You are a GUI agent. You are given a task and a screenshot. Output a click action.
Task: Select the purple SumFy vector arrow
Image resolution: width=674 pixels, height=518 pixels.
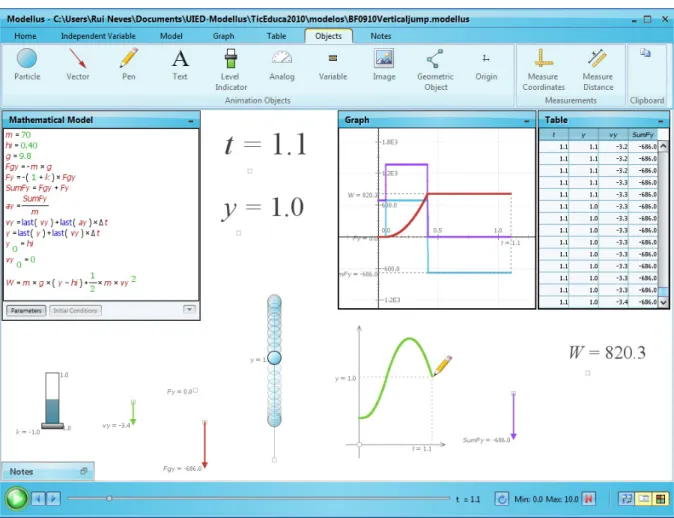pyautogui.click(x=513, y=416)
